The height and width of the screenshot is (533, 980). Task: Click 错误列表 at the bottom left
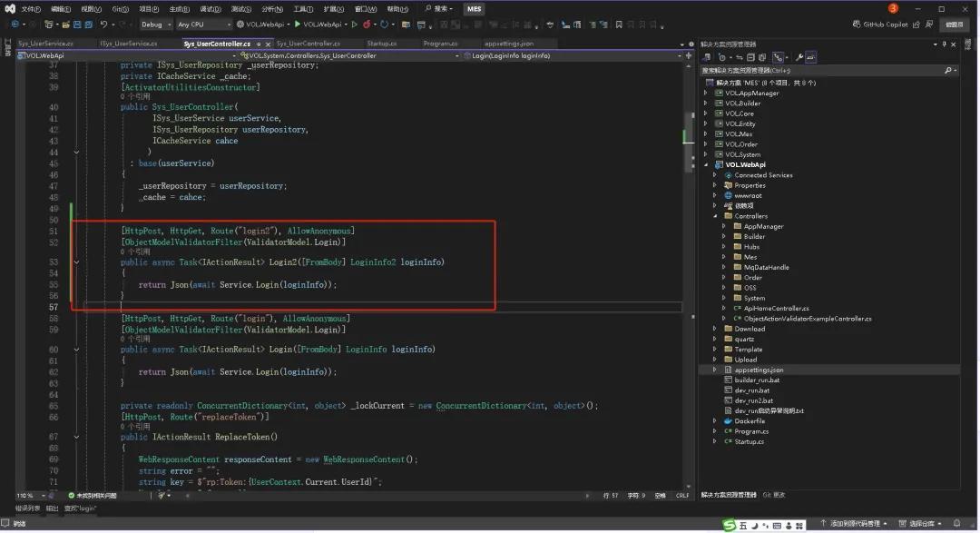click(x=27, y=507)
